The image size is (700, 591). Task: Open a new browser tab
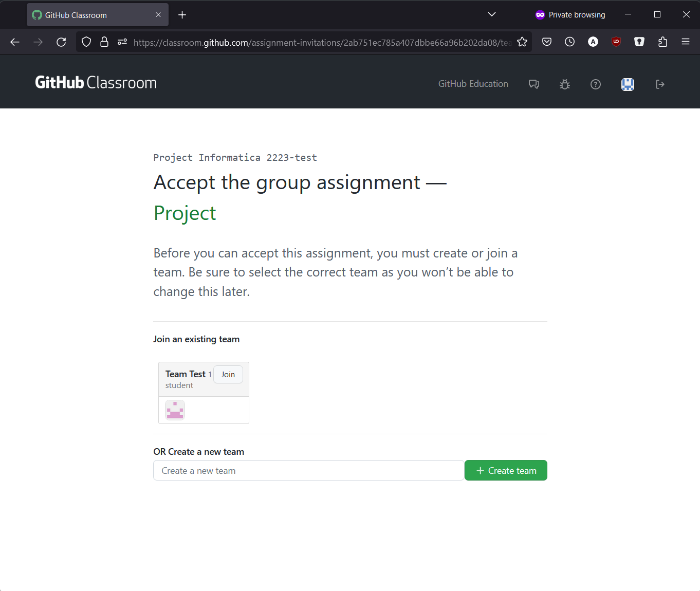(182, 15)
